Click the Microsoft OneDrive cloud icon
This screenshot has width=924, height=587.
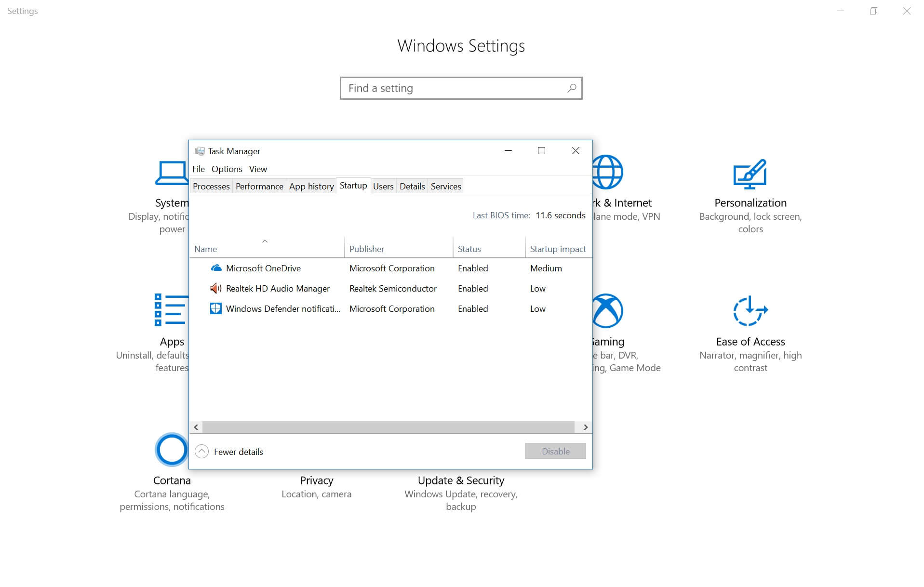[216, 268]
